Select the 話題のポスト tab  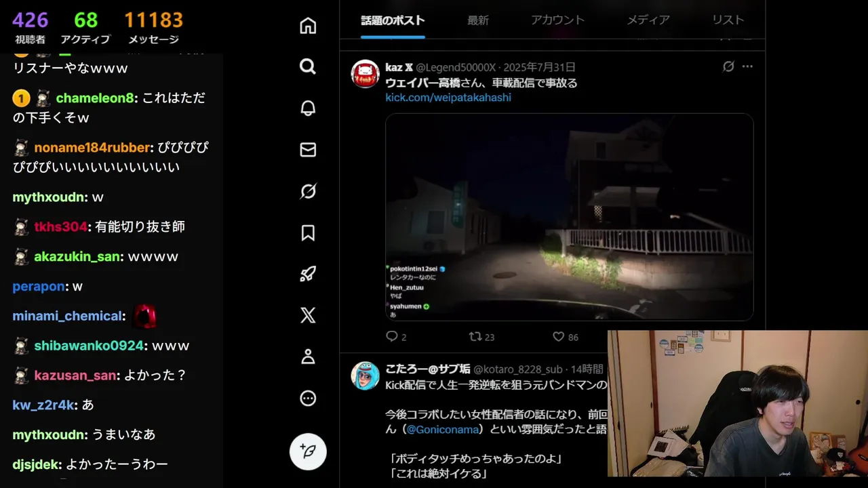click(x=393, y=20)
